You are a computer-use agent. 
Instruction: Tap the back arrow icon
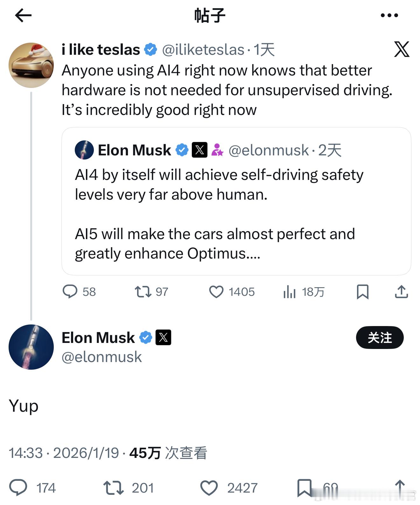click(23, 15)
